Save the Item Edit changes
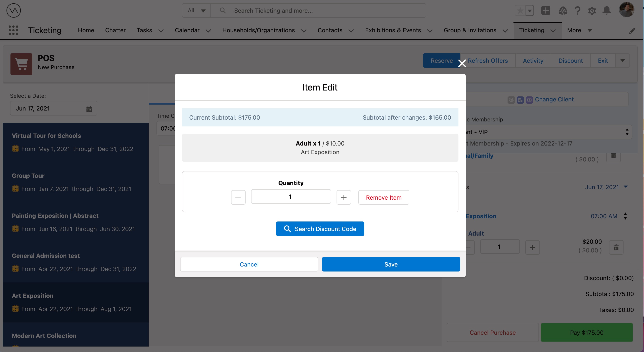The height and width of the screenshot is (352, 644). 391,264
